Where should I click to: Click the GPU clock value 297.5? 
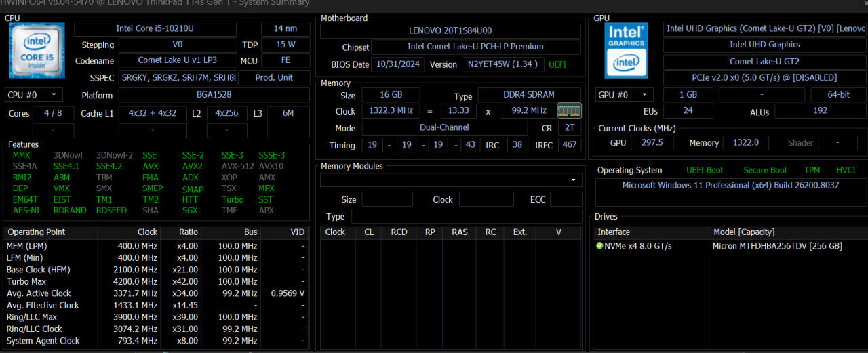(x=652, y=143)
